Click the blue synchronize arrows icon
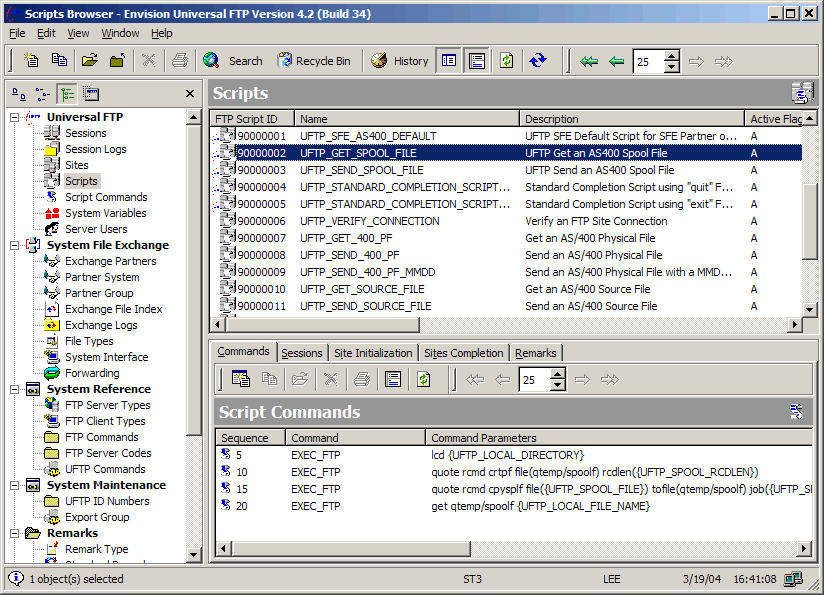This screenshot has height=595, width=824. point(538,61)
